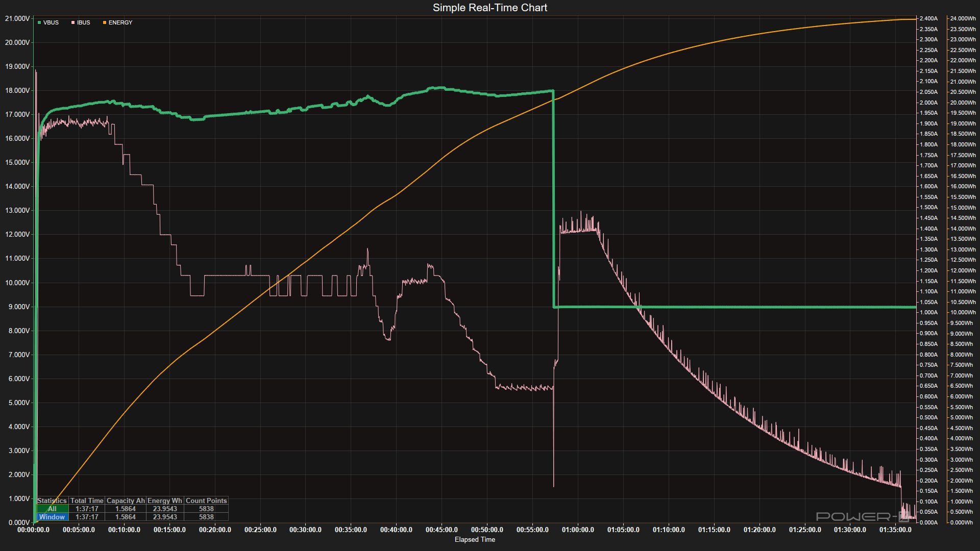Click the 'Statistics' table header
Screen dimensions: 980x551
[x=52, y=501]
